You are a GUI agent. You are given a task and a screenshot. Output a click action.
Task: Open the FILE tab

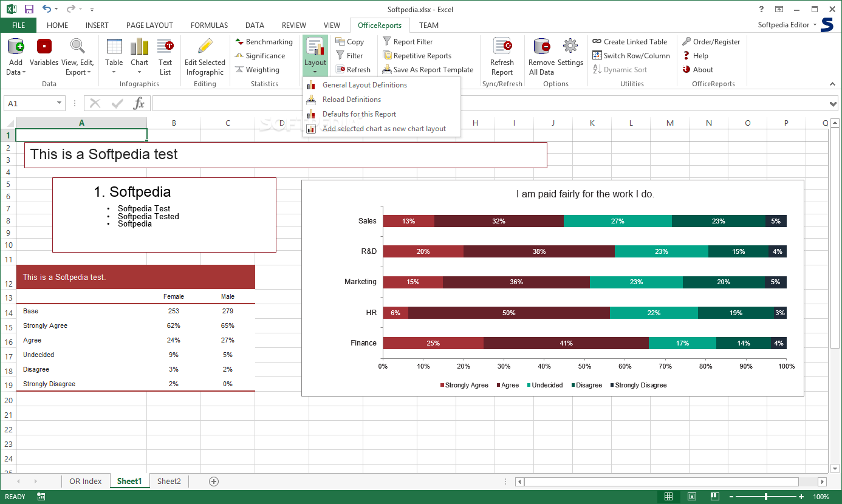click(x=18, y=26)
